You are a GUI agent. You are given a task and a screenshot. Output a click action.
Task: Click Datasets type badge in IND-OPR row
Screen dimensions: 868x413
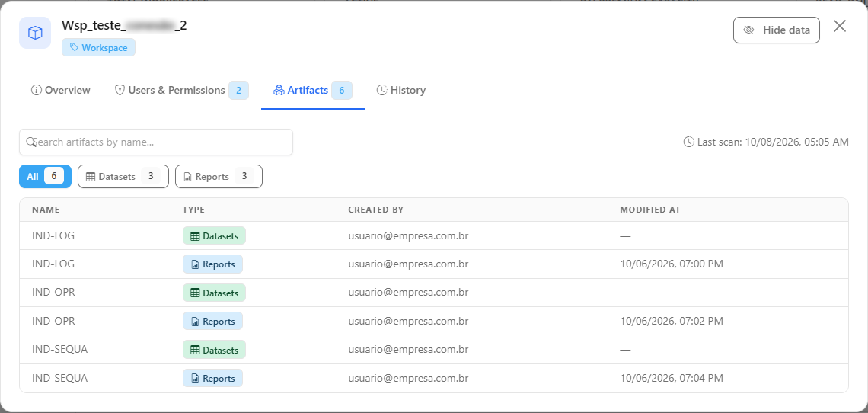(214, 293)
